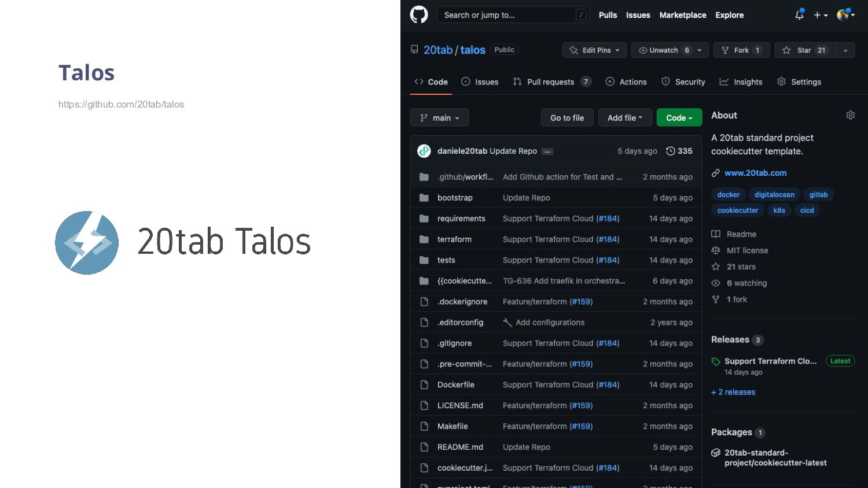Open Explore in the top navigation
Viewport: 868px width, 488px height.
pyautogui.click(x=729, y=15)
